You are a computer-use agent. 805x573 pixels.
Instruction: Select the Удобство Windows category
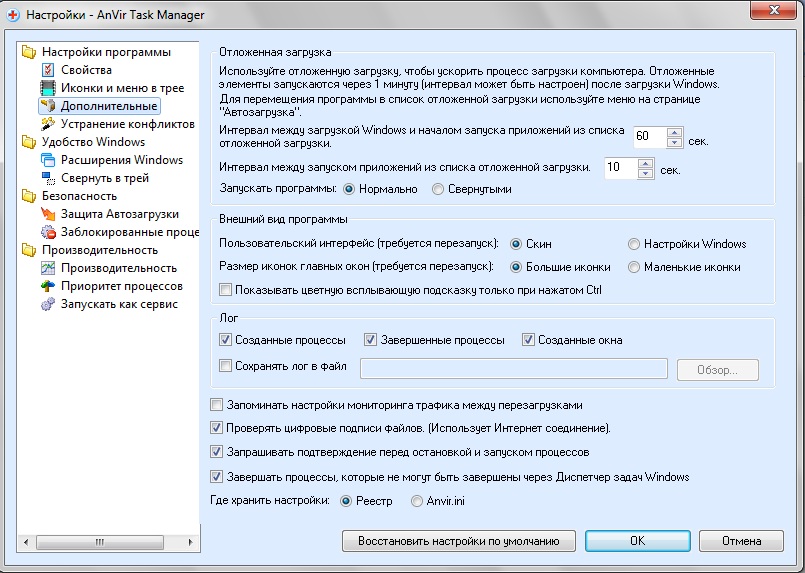coord(93,142)
